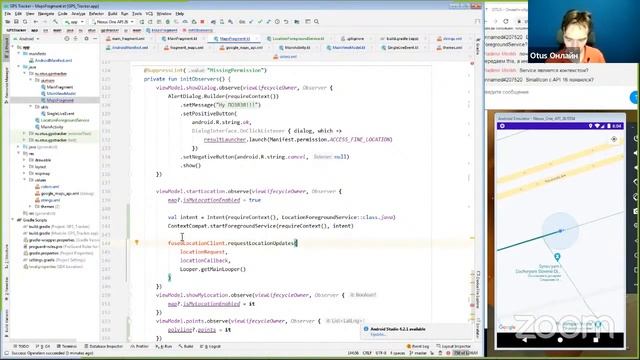Click the Undo/rollback toolbar icon
This screenshot has width=640, height=360.
point(286,22)
